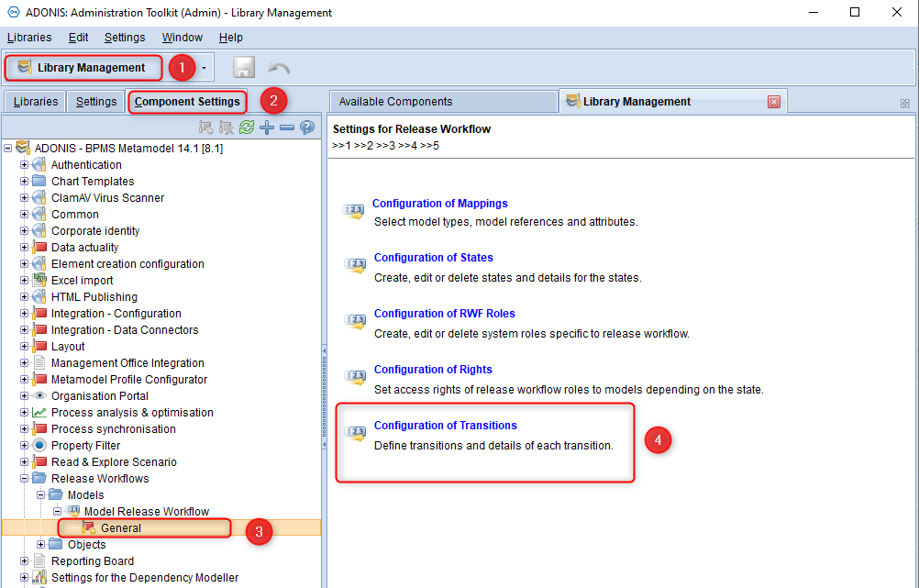Click the greyed flag-with-X delete configuration icon

tap(226, 128)
